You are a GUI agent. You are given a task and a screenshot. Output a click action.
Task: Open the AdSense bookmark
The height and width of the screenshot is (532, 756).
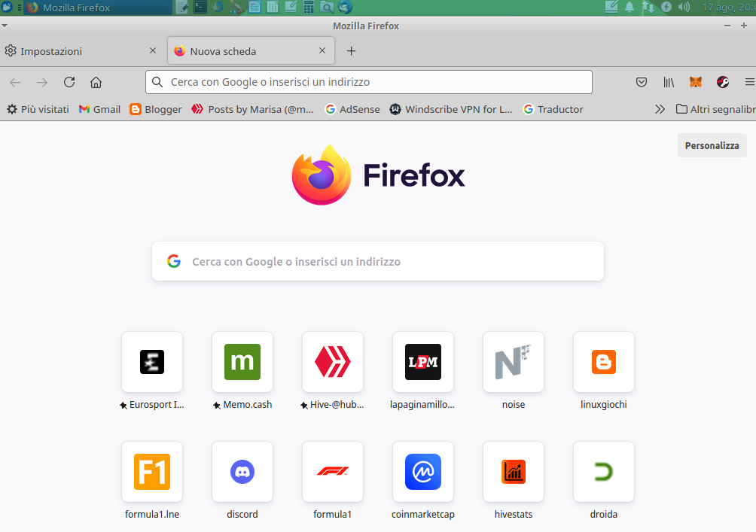tap(352, 109)
